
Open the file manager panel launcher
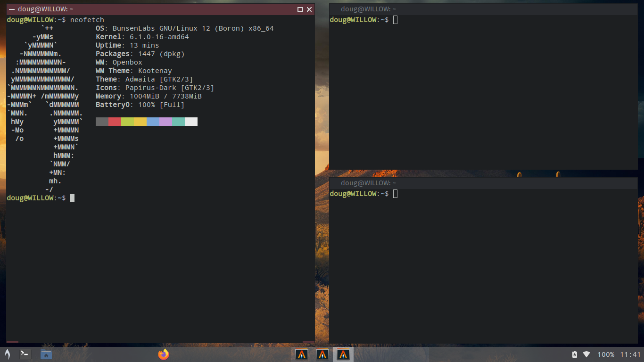46,354
